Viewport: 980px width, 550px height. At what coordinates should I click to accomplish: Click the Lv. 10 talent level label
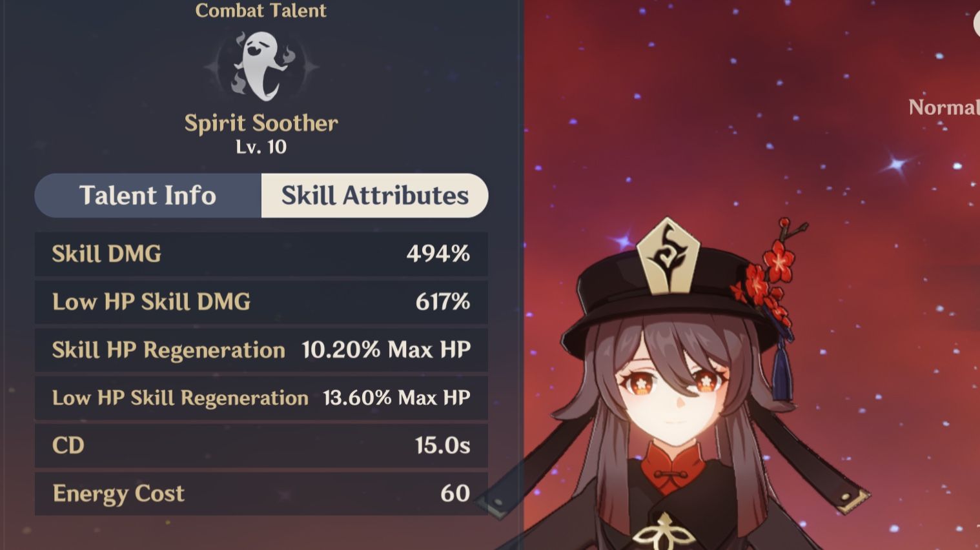click(261, 147)
